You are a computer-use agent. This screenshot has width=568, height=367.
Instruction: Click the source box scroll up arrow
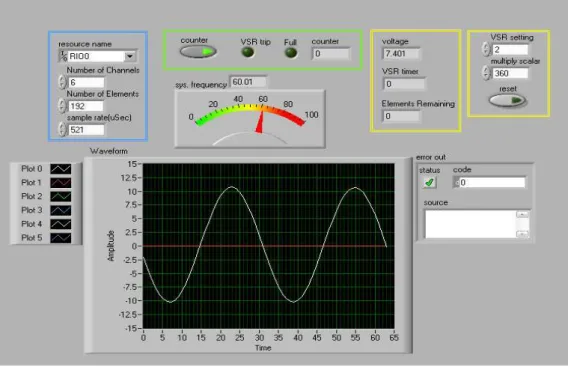[x=522, y=214]
